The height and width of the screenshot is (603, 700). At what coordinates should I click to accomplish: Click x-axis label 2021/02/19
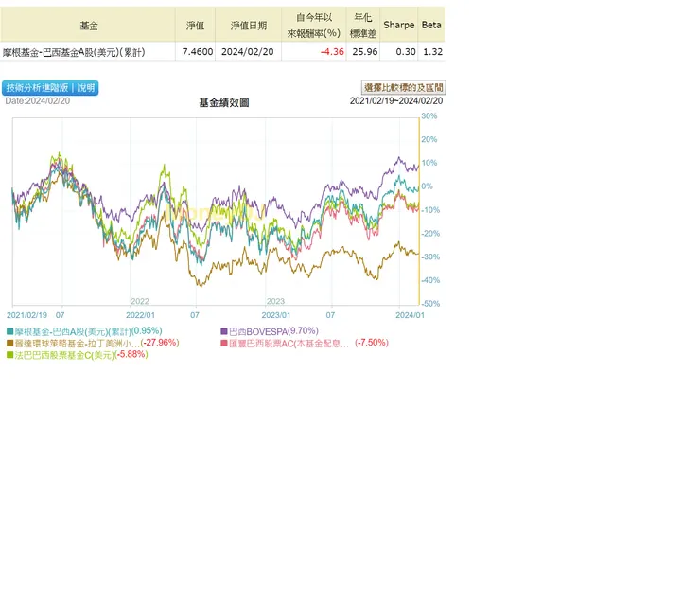pyautogui.click(x=26, y=315)
